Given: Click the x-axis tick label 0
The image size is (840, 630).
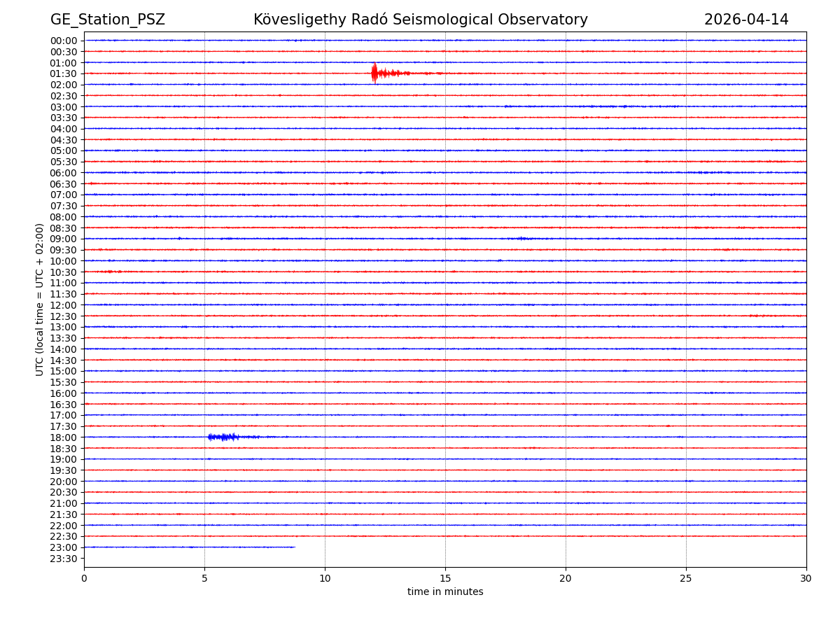Looking at the screenshot, I should pos(84,579).
